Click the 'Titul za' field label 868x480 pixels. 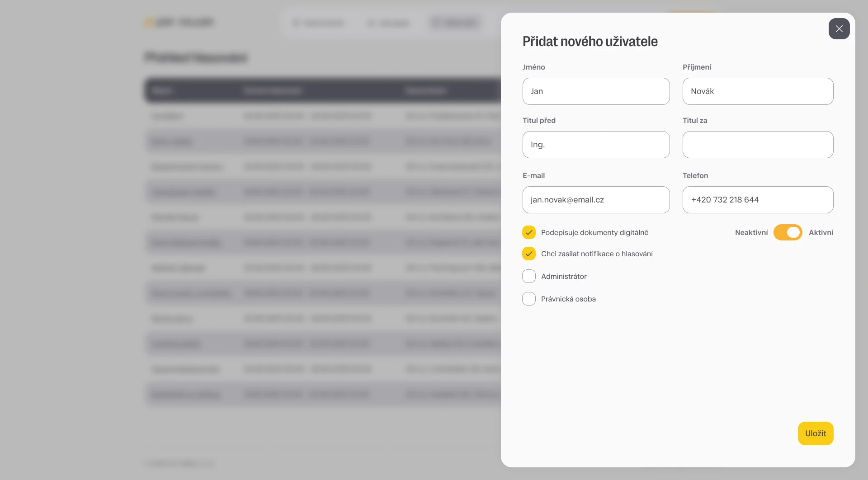(694, 120)
